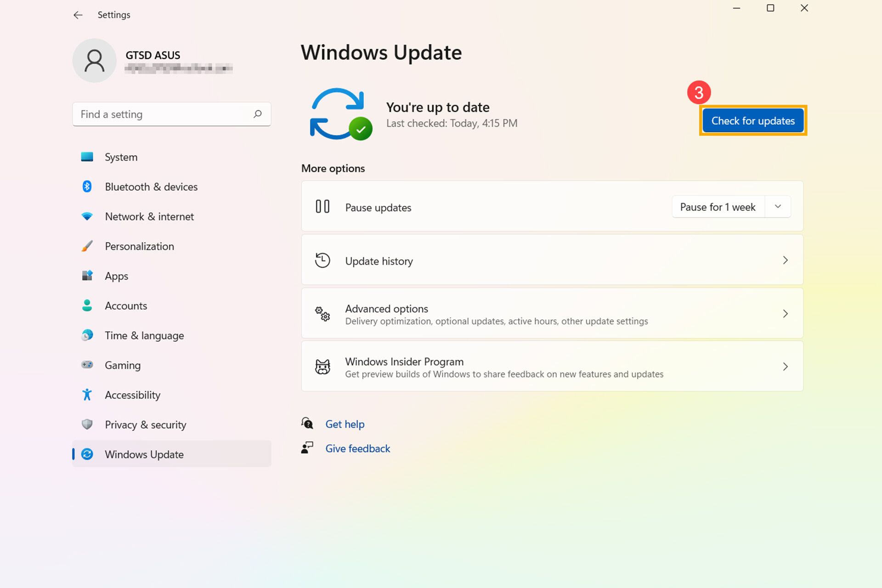This screenshot has height=588, width=882.
Task: Open the Gaming settings section
Action: (122, 365)
